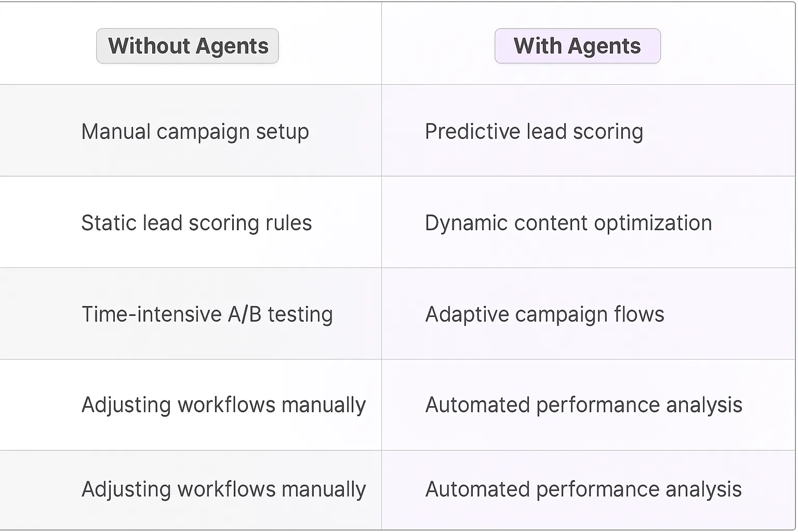Click the "Static lead scoring rules" cell

196,223
